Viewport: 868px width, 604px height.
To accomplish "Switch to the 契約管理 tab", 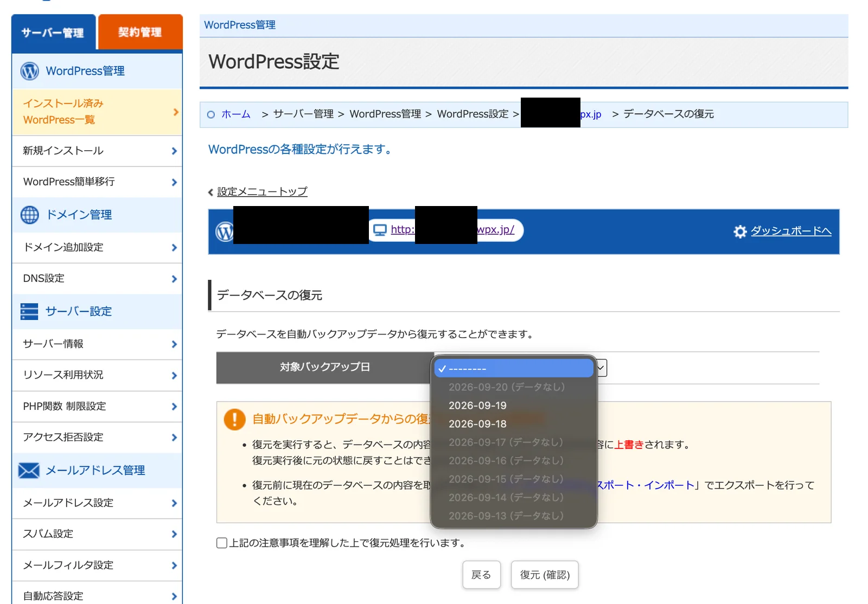I will coord(140,32).
